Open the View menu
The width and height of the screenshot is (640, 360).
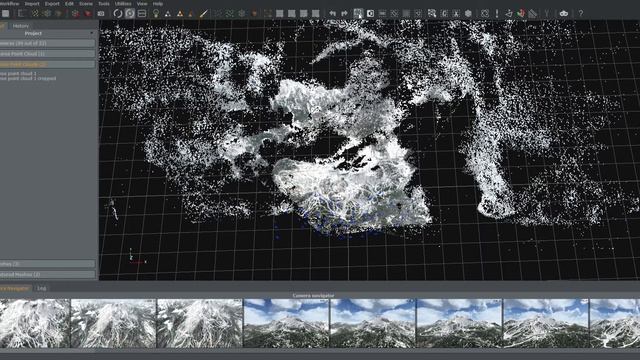(x=142, y=3)
